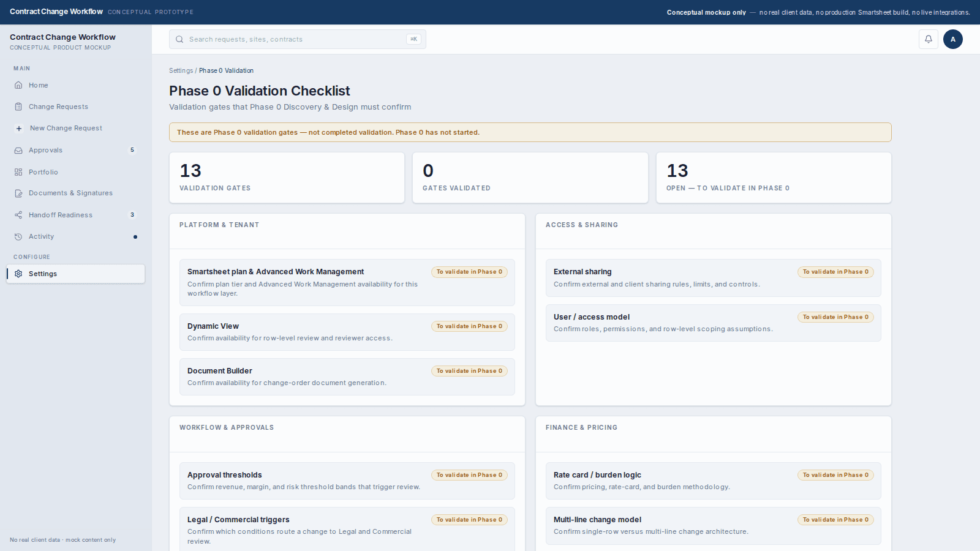The height and width of the screenshot is (551, 980).
Task: Go to Change Requests page
Action: point(76,107)
